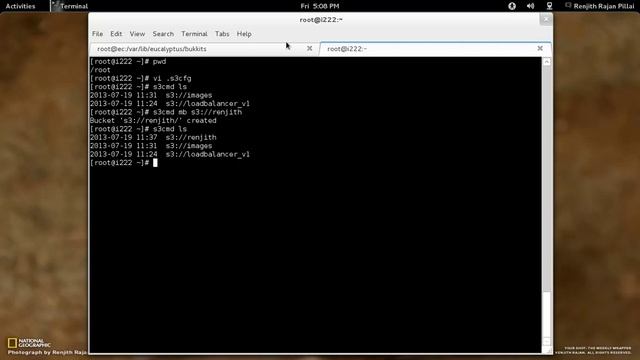The height and width of the screenshot is (360, 640).
Task: Open the File menu
Action: point(97,34)
